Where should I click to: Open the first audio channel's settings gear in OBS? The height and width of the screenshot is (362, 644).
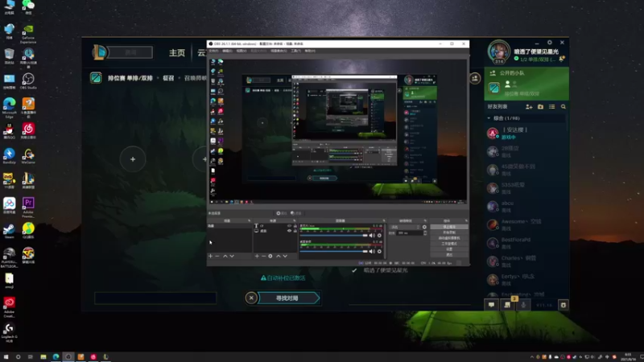click(x=379, y=236)
